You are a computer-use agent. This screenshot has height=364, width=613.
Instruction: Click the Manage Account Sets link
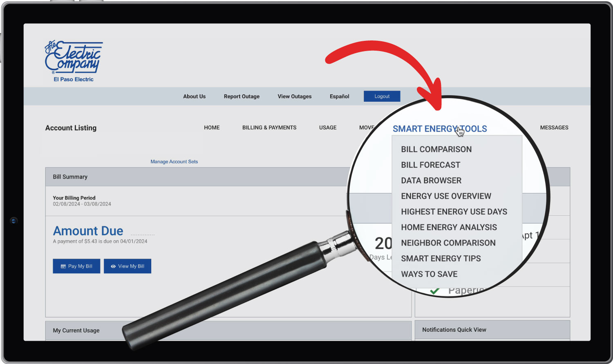tap(174, 161)
